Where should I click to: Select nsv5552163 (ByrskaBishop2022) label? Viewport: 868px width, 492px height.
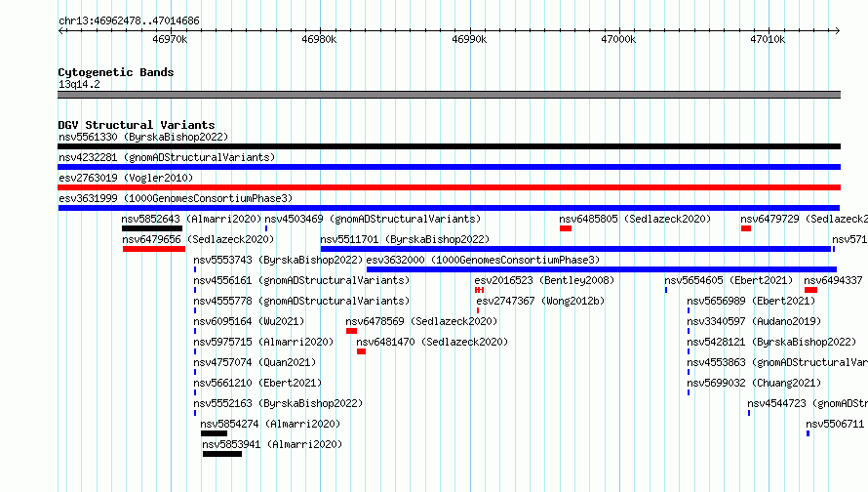(278, 403)
